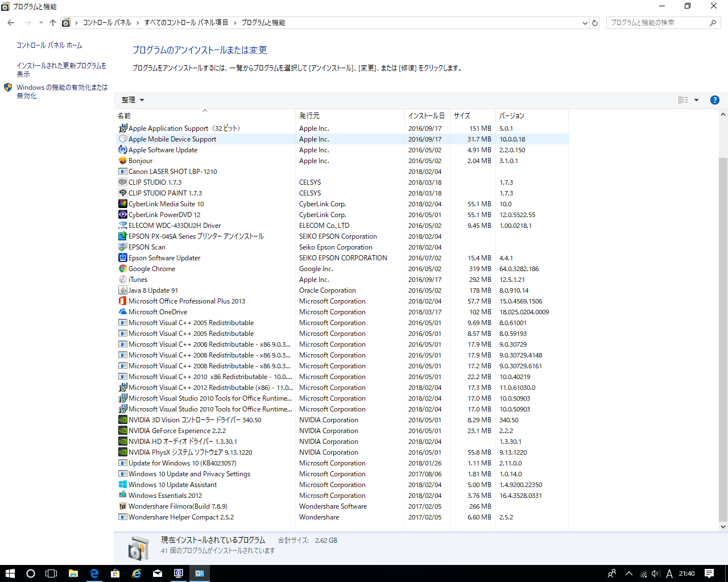728x582 pixels.
Task: Open the Action Center notification icon
Action: coord(709,573)
